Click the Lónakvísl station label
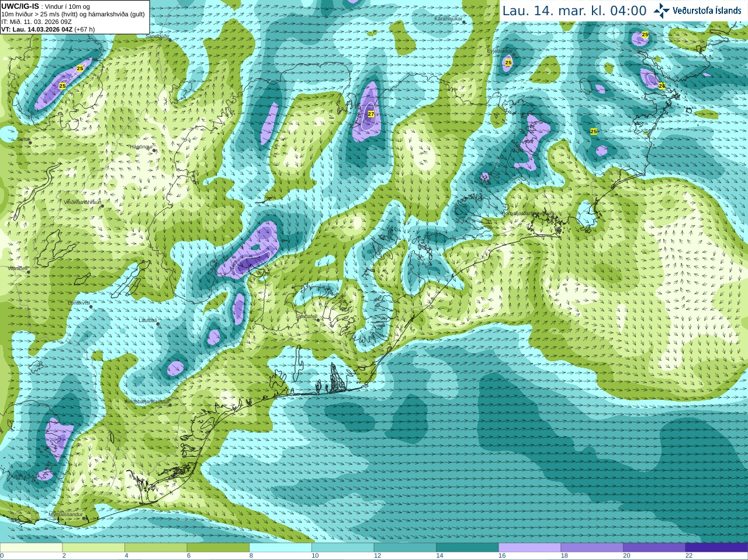Screen dimensions: 748x560 78,303
